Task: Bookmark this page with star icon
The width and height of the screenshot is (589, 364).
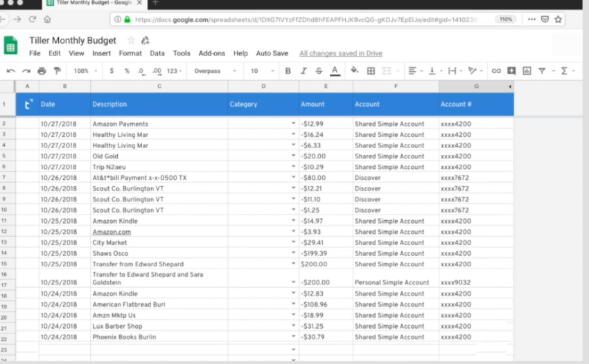Action: point(559,19)
